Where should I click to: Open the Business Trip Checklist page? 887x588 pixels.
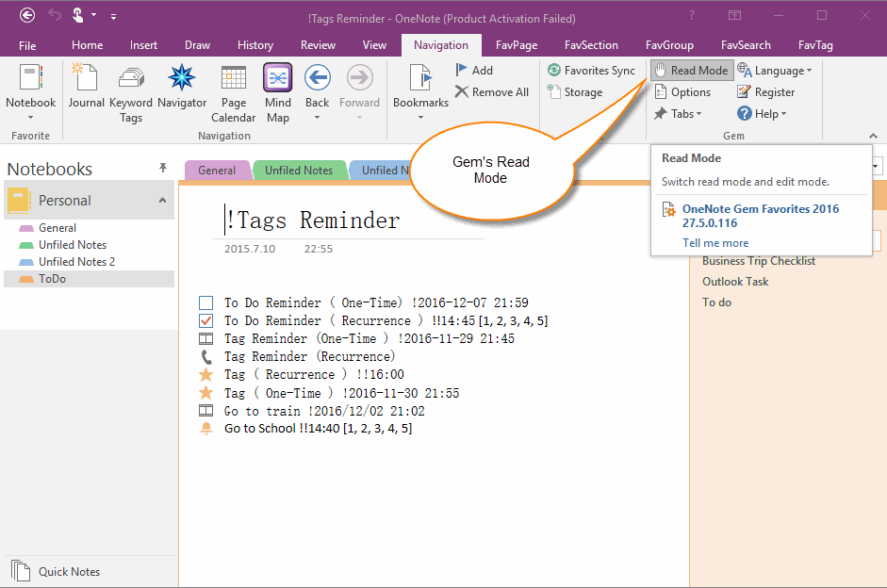click(x=759, y=261)
